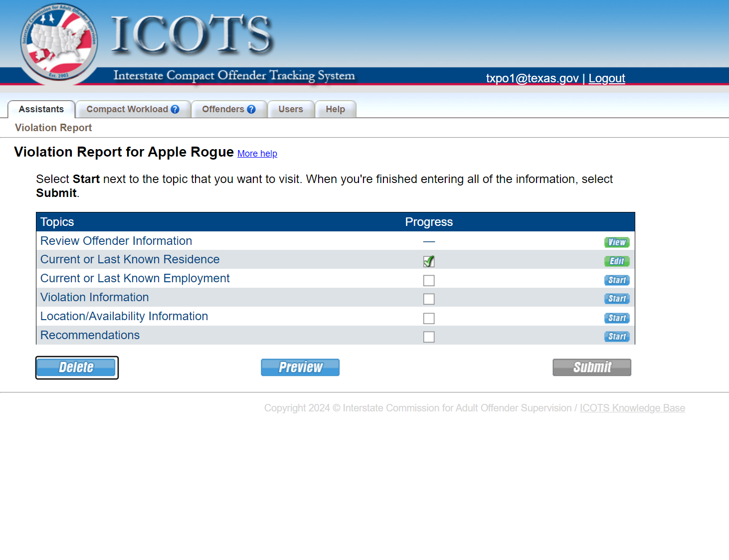Click the dash in Review Offender progress
This screenshot has height=560, width=729.
pyautogui.click(x=429, y=242)
